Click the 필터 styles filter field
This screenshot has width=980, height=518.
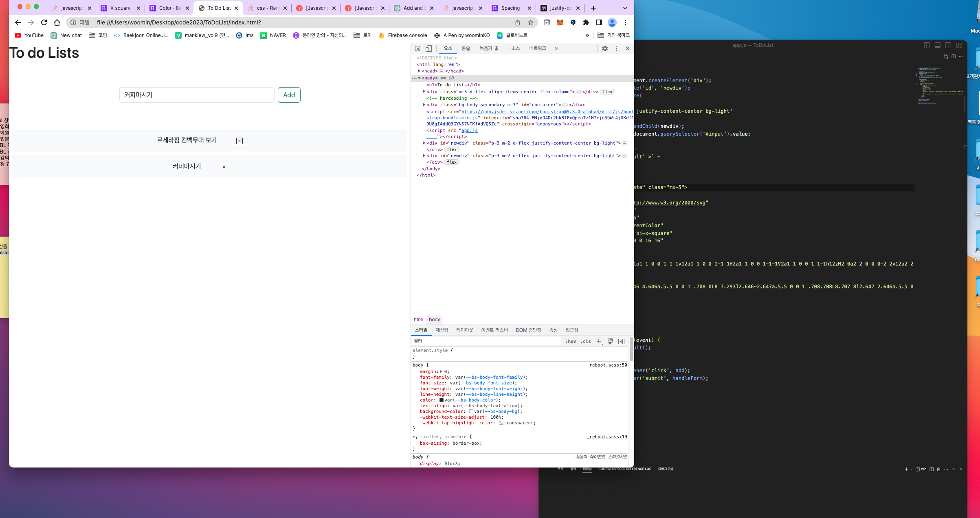[485, 341]
